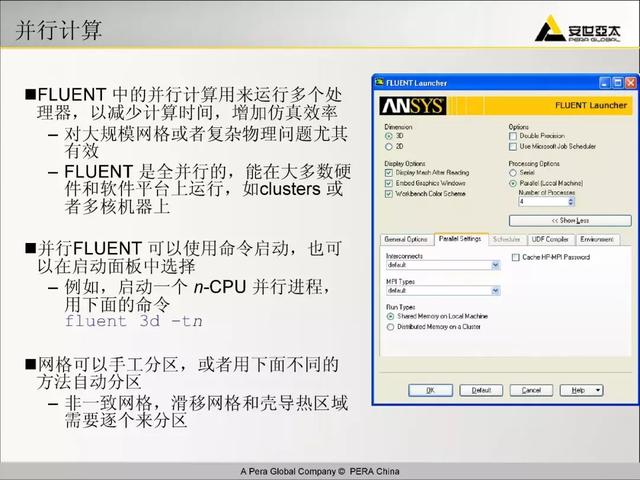640x480 pixels.
Task: Maximize the FLUENT Launcher window
Action: 618,83
